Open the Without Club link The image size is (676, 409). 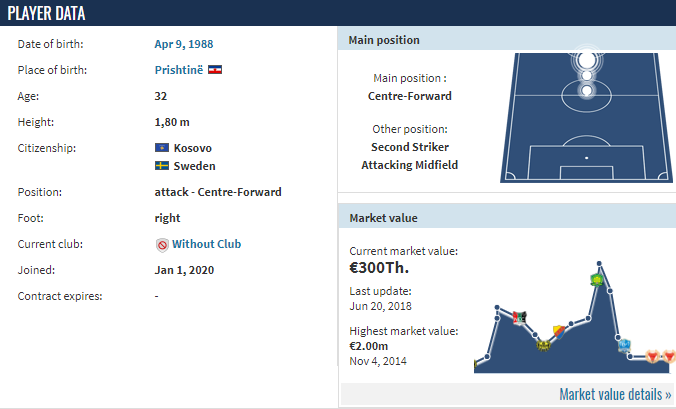pos(207,244)
